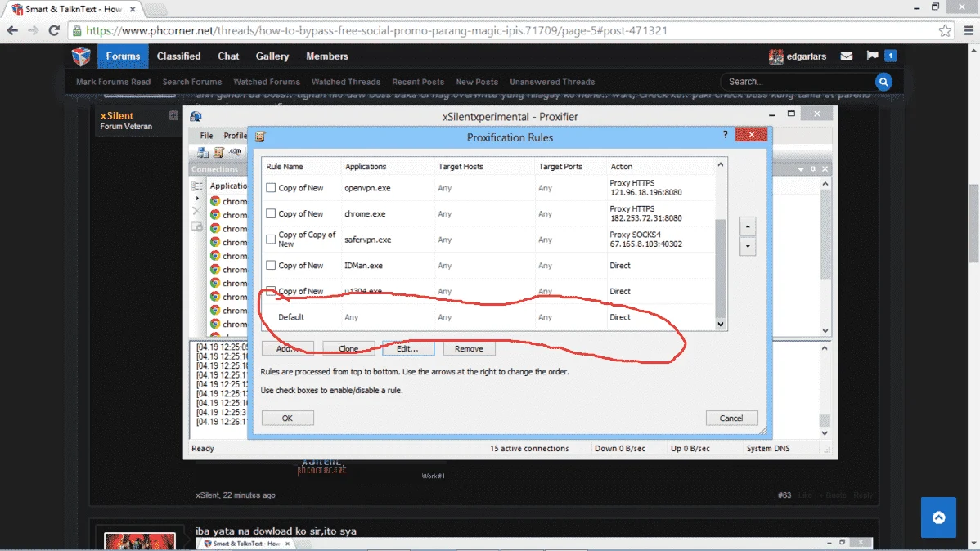
Task: Open the Connections panel dropdown arrow
Action: pyautogui.click(x=801, y=169)
